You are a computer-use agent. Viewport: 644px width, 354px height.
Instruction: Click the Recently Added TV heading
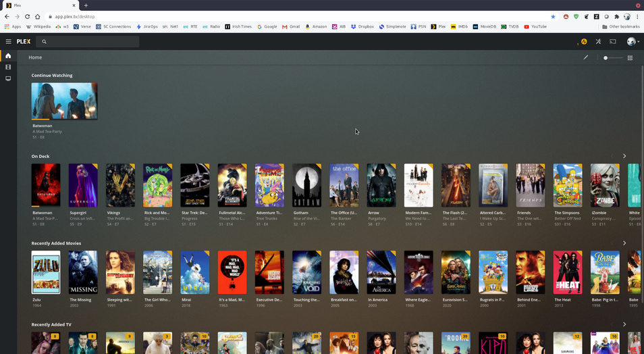(x=51, y=324)
